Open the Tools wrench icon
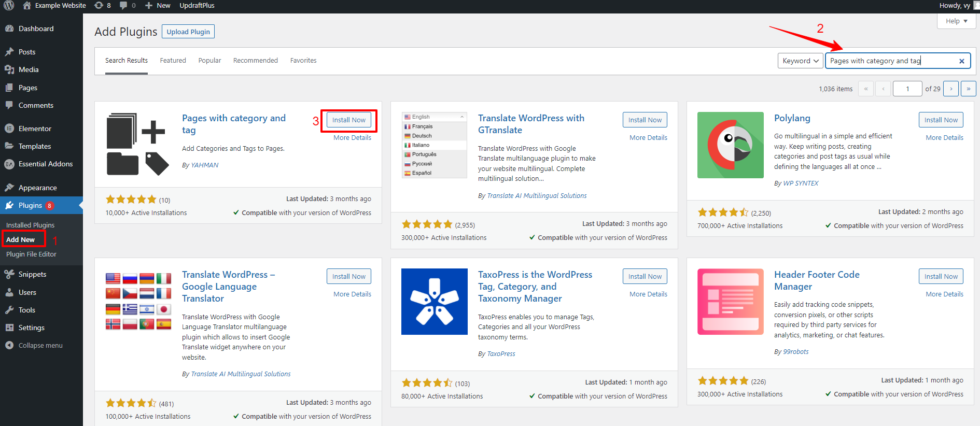Screen dimensions: 980x426 [9, 310]
